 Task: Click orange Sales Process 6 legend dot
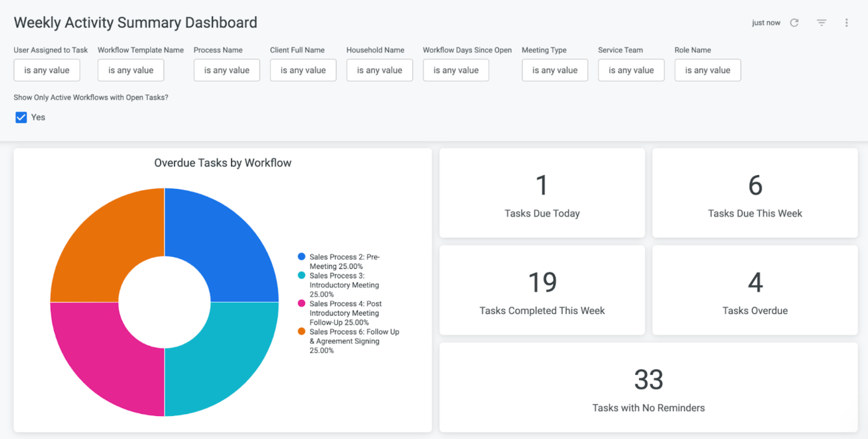tap(301, 331)
